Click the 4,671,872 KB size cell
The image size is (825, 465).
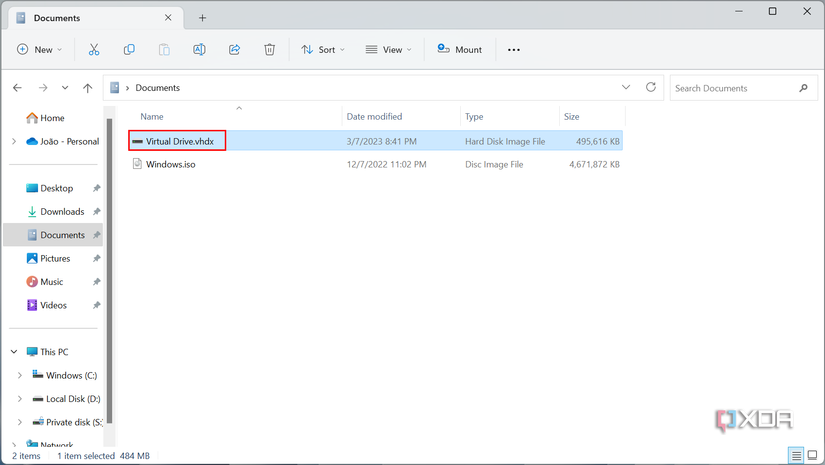pos(594,165)
